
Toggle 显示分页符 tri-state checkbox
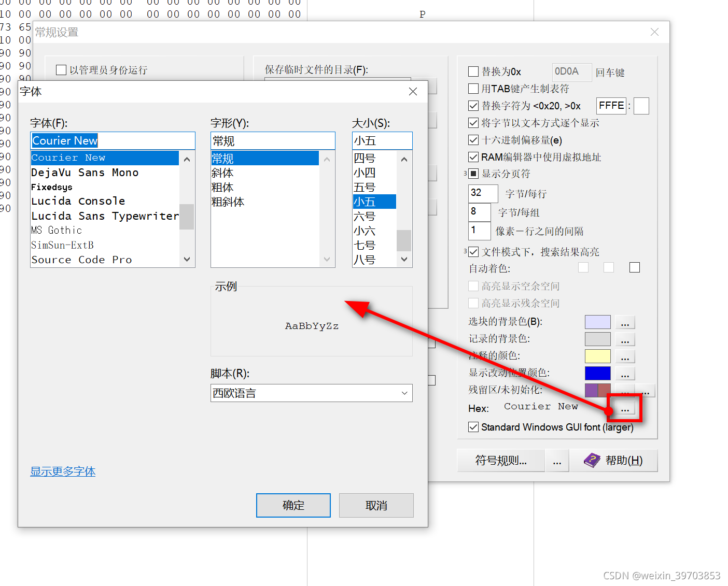pos(473,174)
